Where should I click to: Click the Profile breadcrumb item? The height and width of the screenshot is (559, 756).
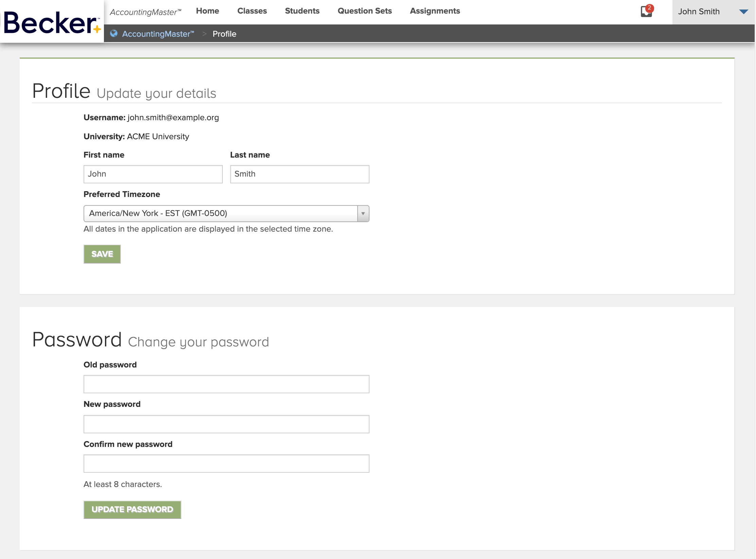pos(224,34)
